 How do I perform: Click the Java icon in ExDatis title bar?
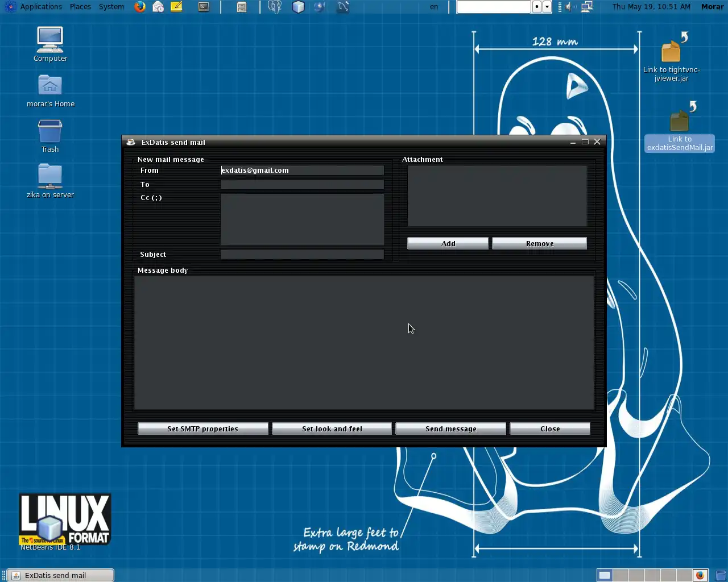[x=131, y=142]
